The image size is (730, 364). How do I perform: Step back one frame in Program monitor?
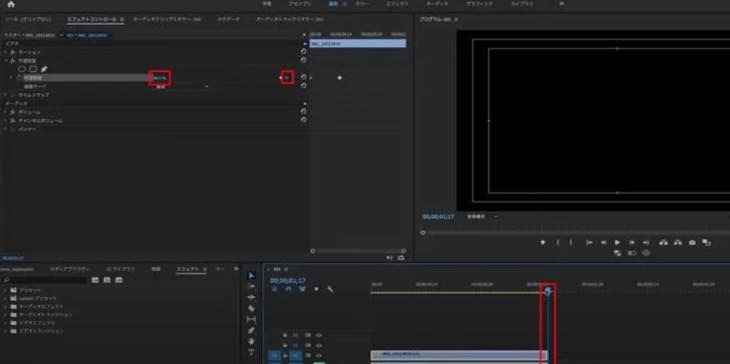coord(603,243)
